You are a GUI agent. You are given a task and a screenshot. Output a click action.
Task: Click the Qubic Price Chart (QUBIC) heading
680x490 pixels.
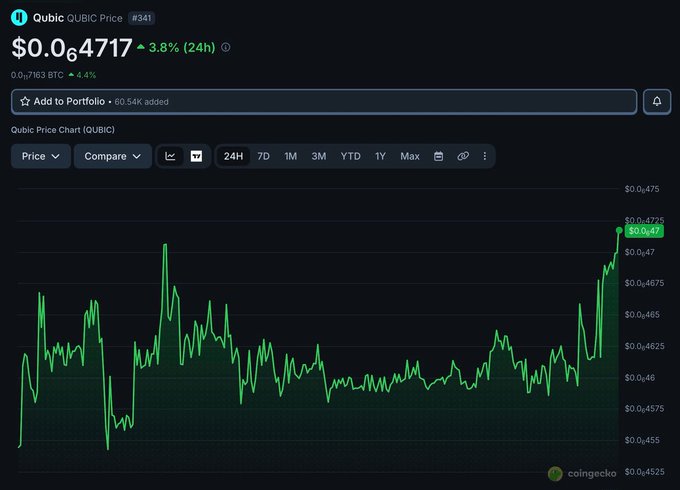coord(63,130)
